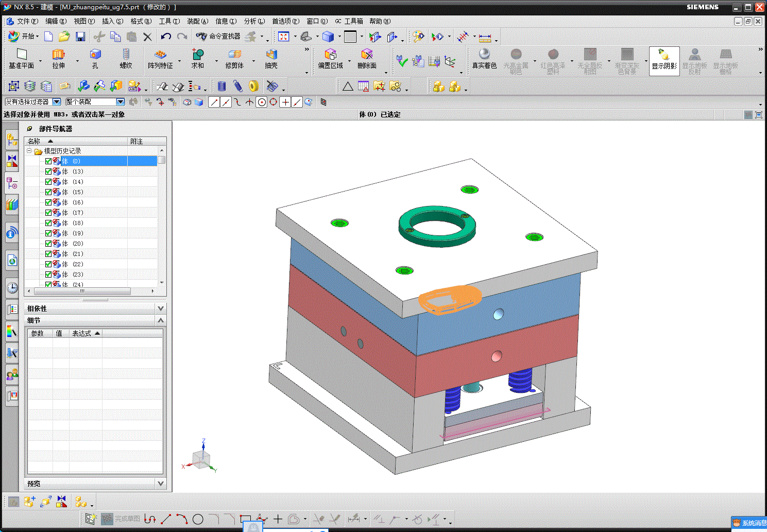This screenshot has height=532, width=767.
Task: Open the 插入 menu
Action: 113,21
